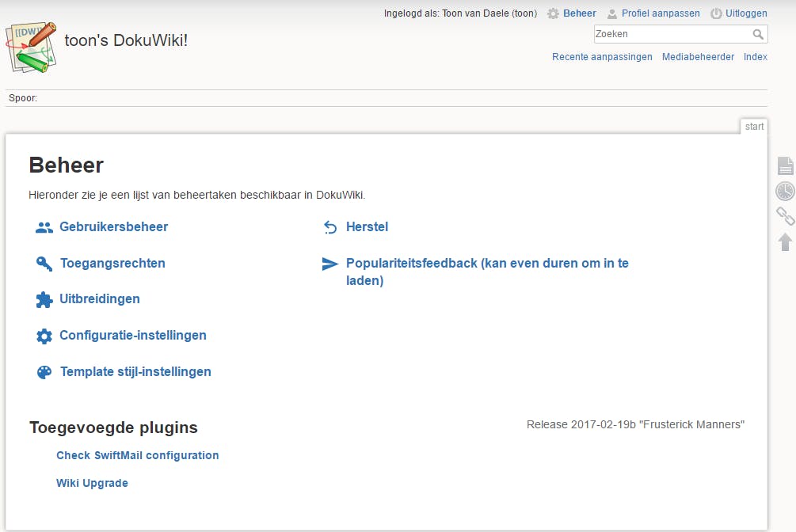Log out via Uitloggen link
Screen dimensions: 796x532
(746, 13)
